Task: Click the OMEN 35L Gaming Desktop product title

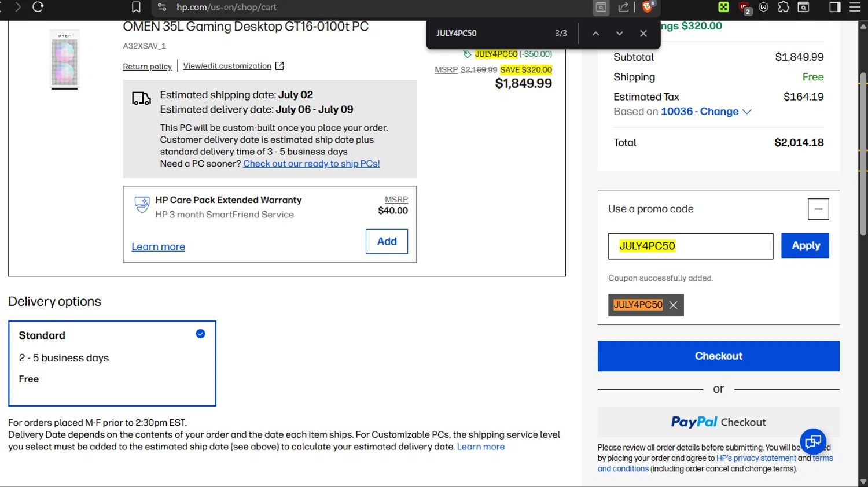Action: coord(245,27)
